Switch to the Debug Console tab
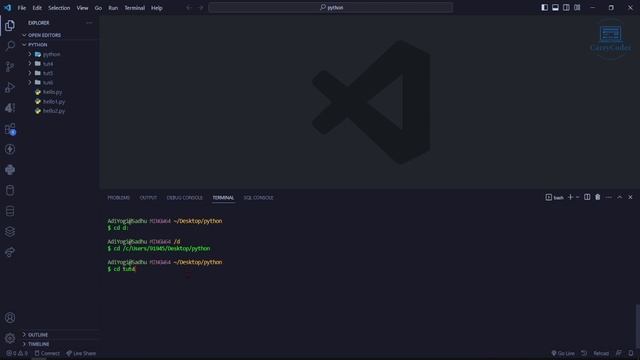Screen dimensions: 640x360 tap(184, 198)
